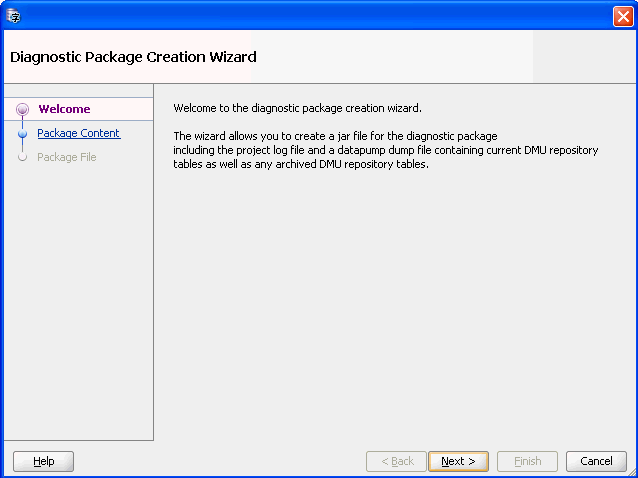Click empty area of left steps panel
The height and width of the screenshot is (478, 638).
(78, 300)
